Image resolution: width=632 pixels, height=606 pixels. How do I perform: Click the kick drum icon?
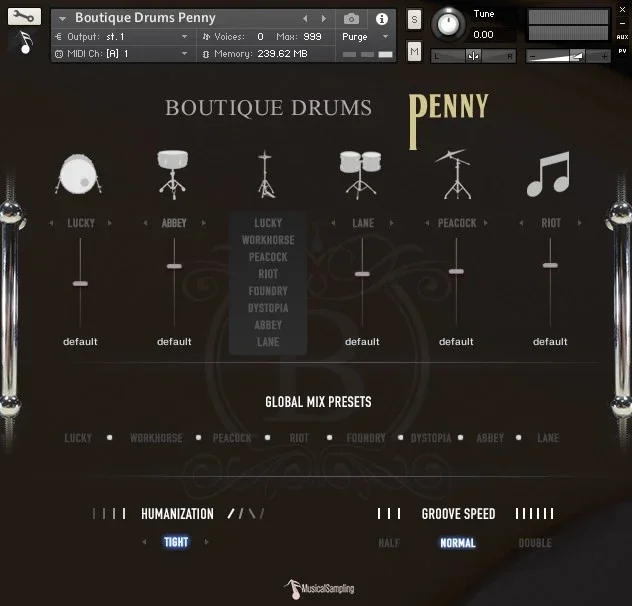tap(79, 174)
